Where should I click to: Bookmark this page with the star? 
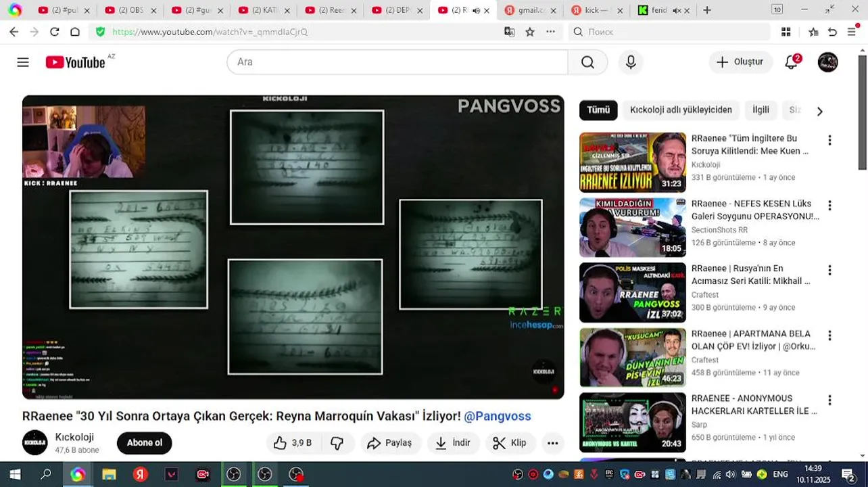pos(530,32)
